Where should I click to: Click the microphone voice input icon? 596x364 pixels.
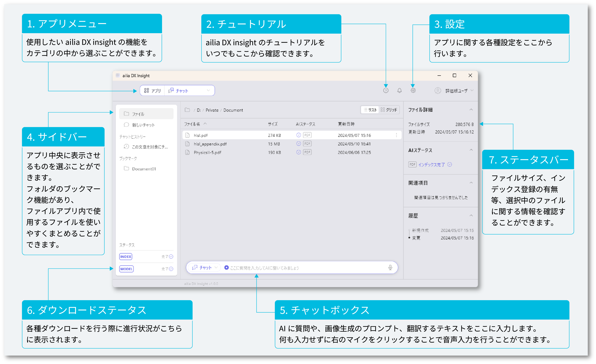[390, 268]
